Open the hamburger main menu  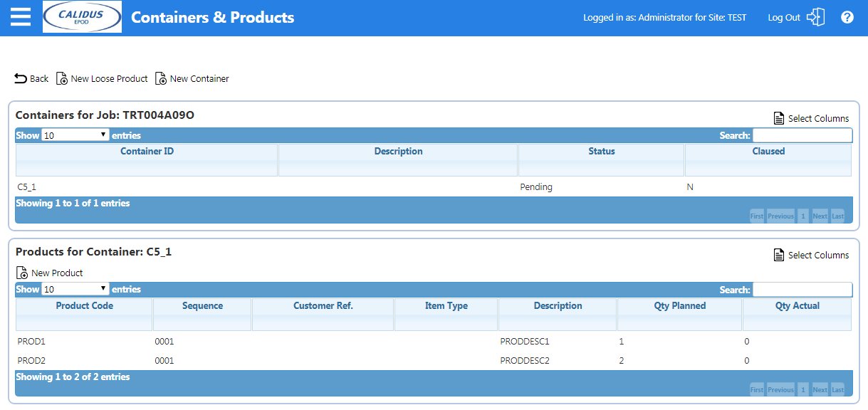pyautogui.click(x=21, y=17)
